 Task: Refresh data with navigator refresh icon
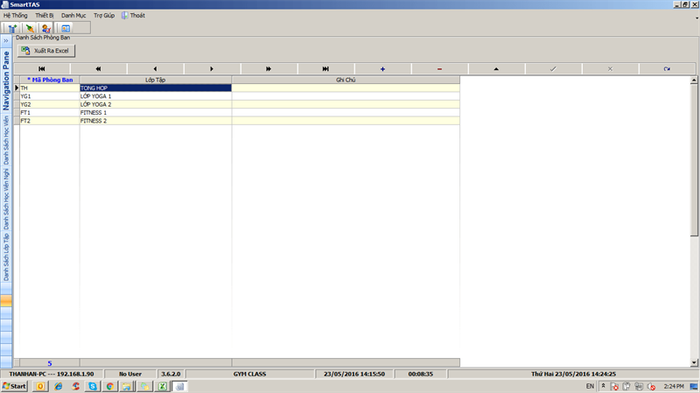pos(667,69)
